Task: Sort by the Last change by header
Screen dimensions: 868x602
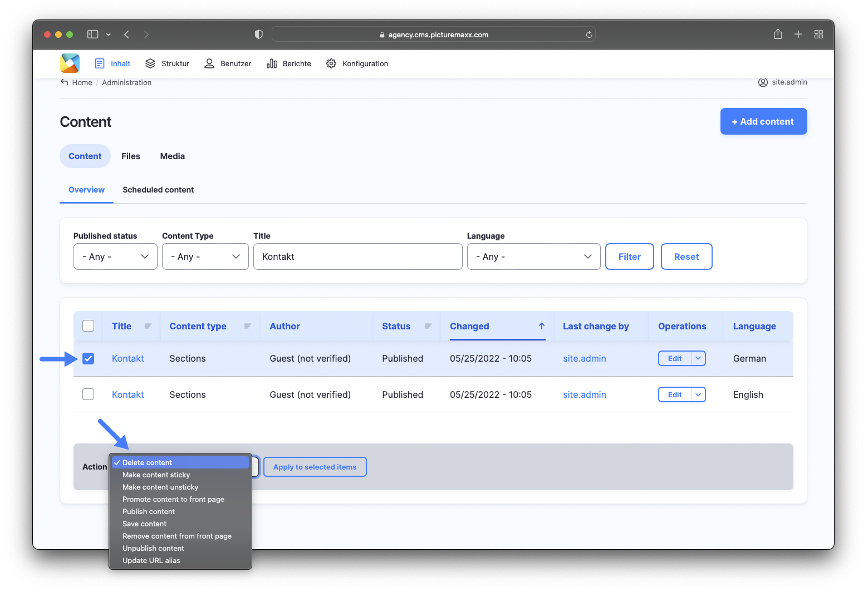Action: tap(596, 326)
